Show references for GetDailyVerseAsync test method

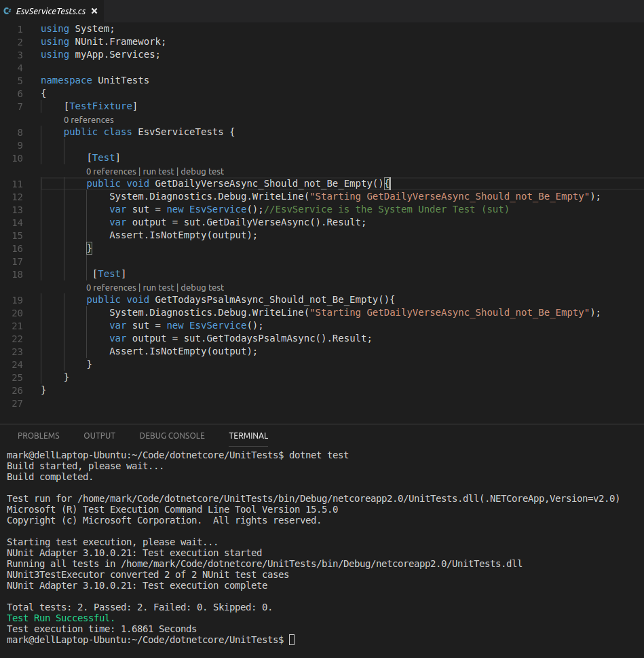[111, 171]
